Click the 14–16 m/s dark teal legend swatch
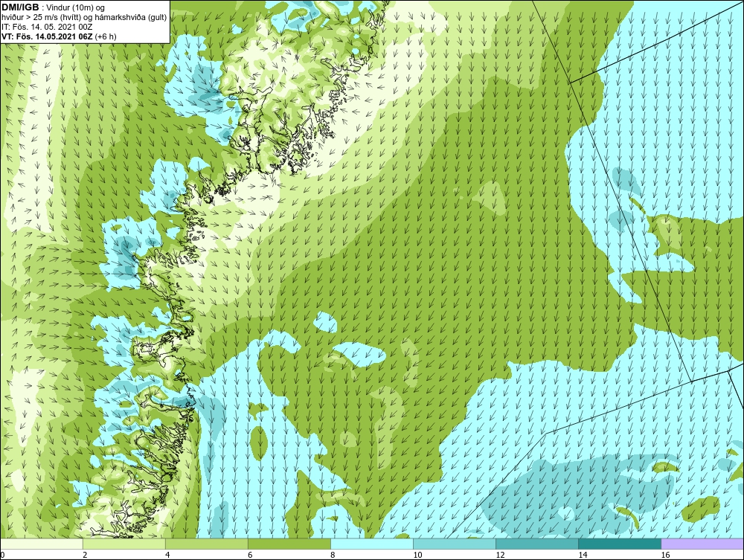 tap(620, 544)
